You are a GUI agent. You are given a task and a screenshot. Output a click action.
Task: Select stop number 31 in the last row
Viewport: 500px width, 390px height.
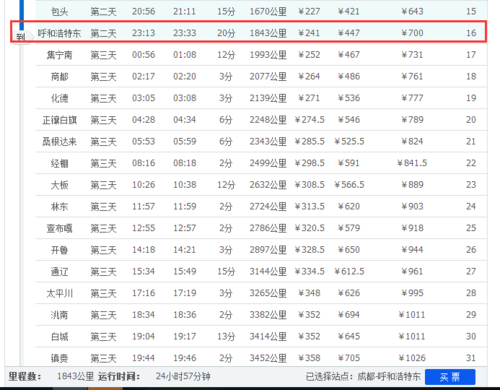click(x=471, y=358)
